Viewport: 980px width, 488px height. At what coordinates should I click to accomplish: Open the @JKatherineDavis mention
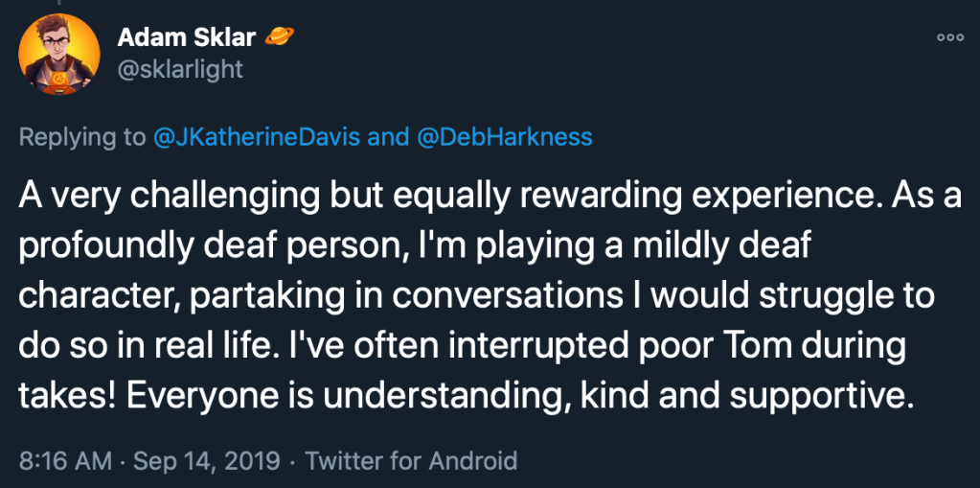[x=258, y=137]
